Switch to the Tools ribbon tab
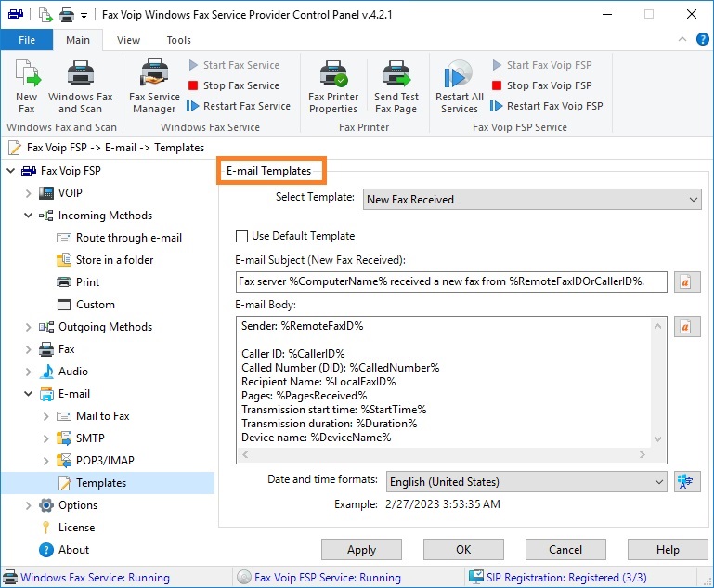The height and width of the screenshot is (588, 714). tap(178, 40)
